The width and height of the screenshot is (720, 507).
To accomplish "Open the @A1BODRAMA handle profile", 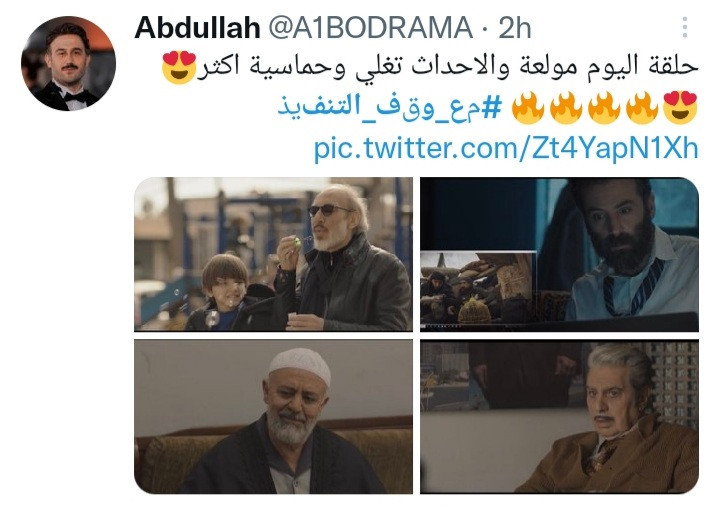I will coord(370,28).
